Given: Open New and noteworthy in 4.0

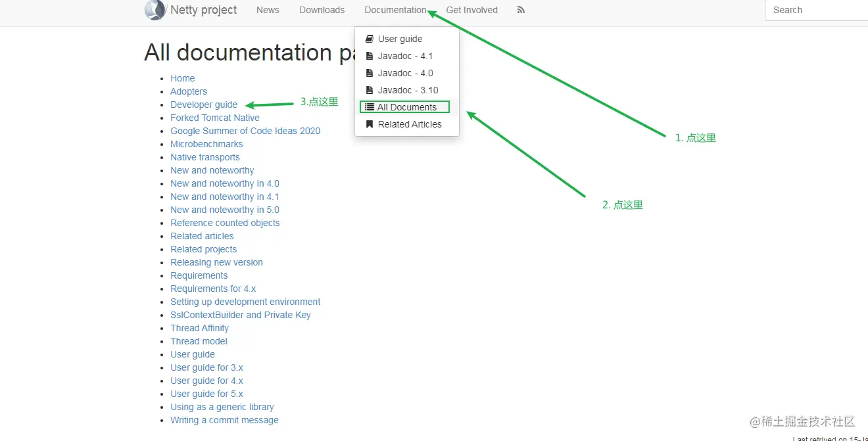Looking at the screenshot, I should [x=225, y=183].
